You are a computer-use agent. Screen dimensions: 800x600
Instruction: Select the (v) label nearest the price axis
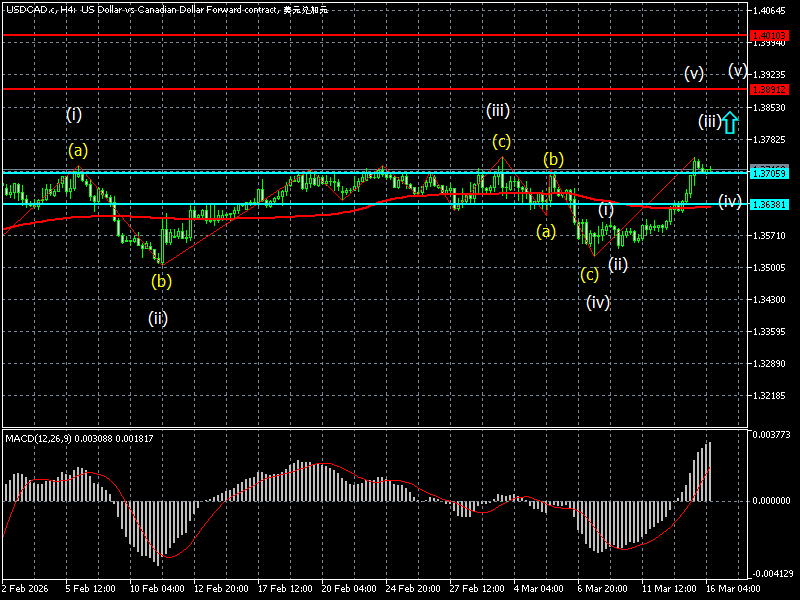[x=738, y=70]
